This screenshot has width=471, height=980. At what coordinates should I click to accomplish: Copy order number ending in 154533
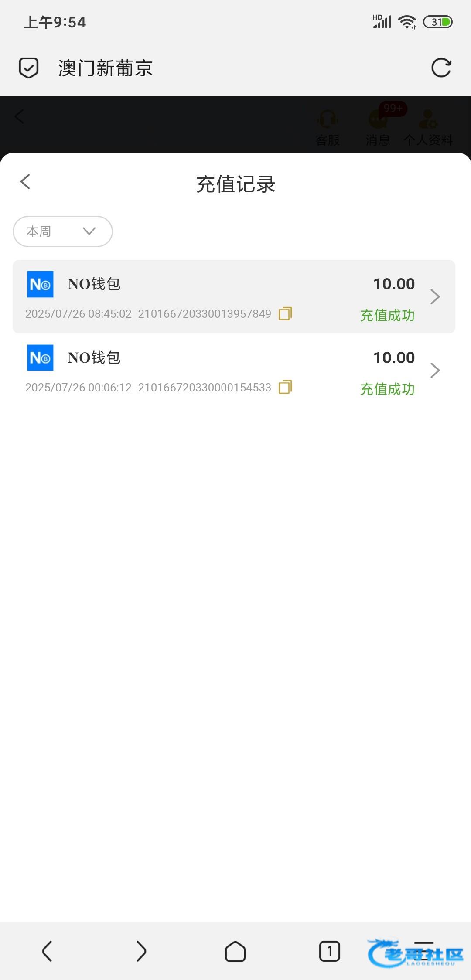pyautogui.click(x=285, y=387)
